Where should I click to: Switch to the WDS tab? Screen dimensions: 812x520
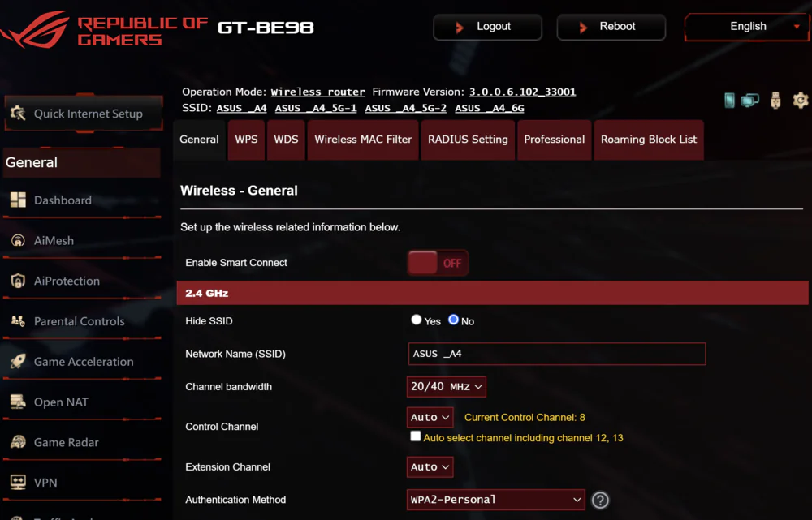tap(286, 140)
